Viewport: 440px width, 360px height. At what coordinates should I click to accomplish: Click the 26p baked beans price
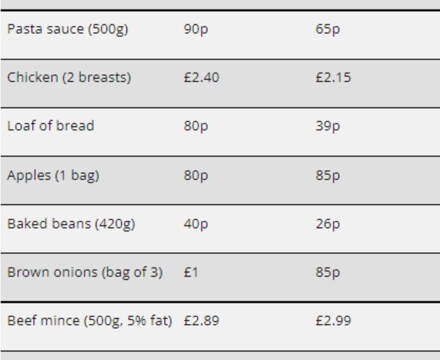pos(328,224)
